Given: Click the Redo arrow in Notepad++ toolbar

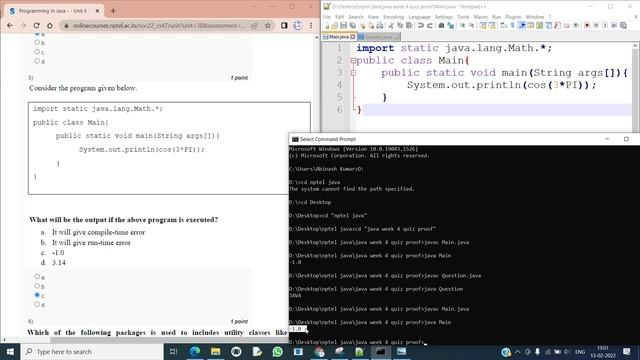Looking at the screenshot, I should point(431,25).
